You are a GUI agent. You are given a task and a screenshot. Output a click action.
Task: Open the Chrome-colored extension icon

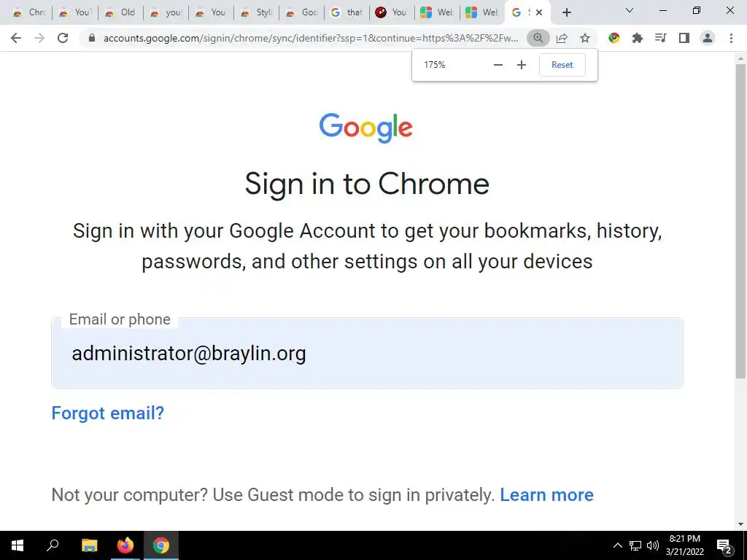[x=614, y=38]
